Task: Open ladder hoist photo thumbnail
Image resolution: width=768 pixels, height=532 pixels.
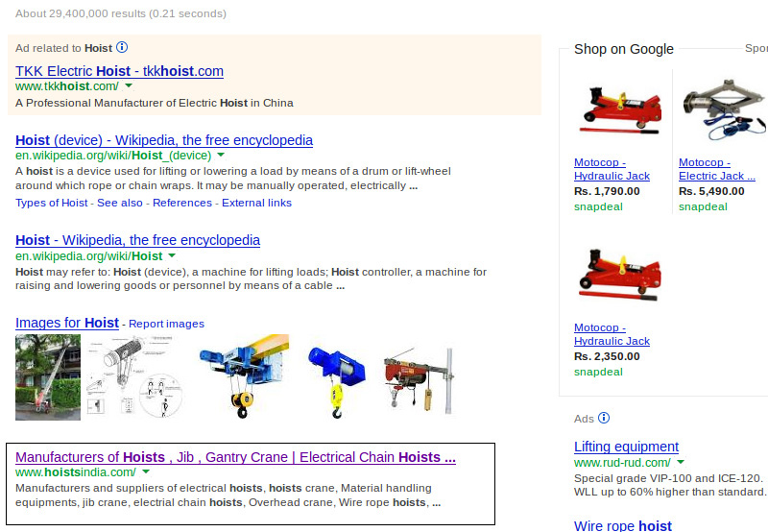Action: coord(48,377)
